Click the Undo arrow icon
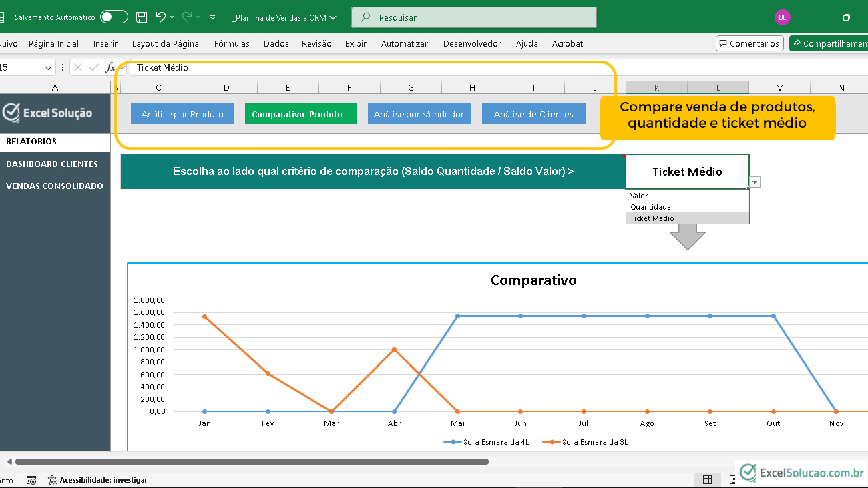868x488 pixels. [160, 17]
